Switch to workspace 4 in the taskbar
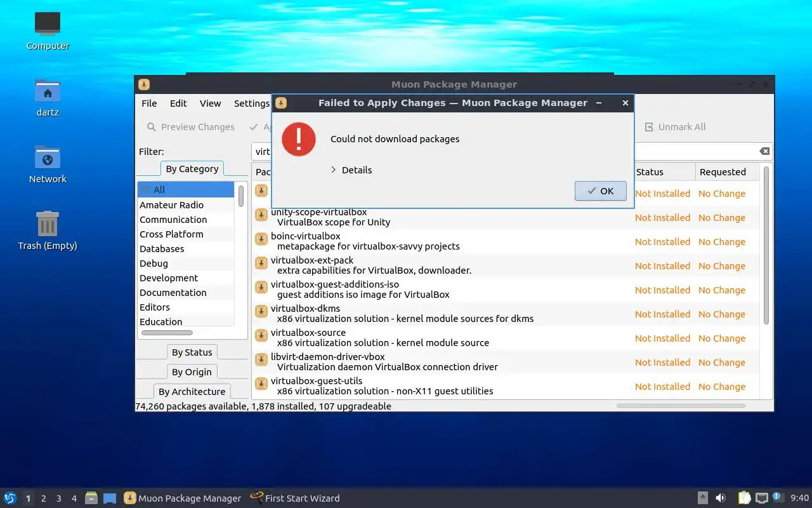This screenshot has width=812, height=508. tap(74, 498)
